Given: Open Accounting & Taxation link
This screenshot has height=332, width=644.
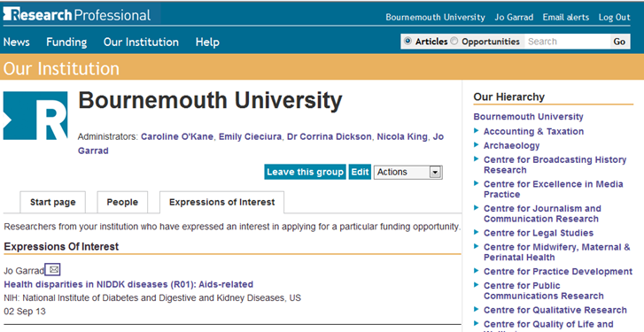Looking at the screenshot, I should click(x=533, y=131).
